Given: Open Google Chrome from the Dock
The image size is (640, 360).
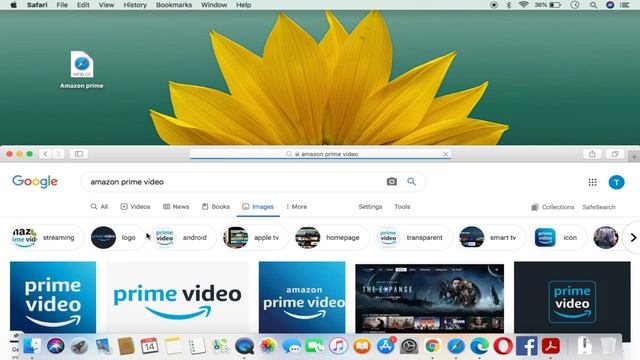Looking at the screenshot, I should (x=432, y=346).
